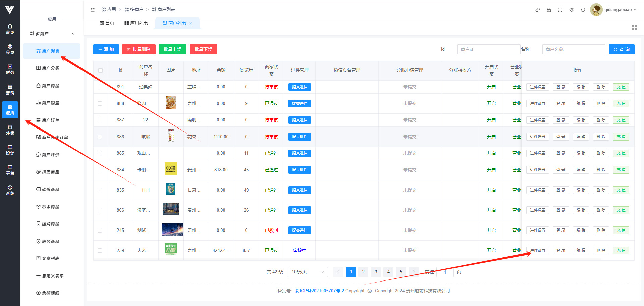Screen dimensions: 644x306
Task: Open 财务 in the left navigation rail
Action: click(10, 69)
